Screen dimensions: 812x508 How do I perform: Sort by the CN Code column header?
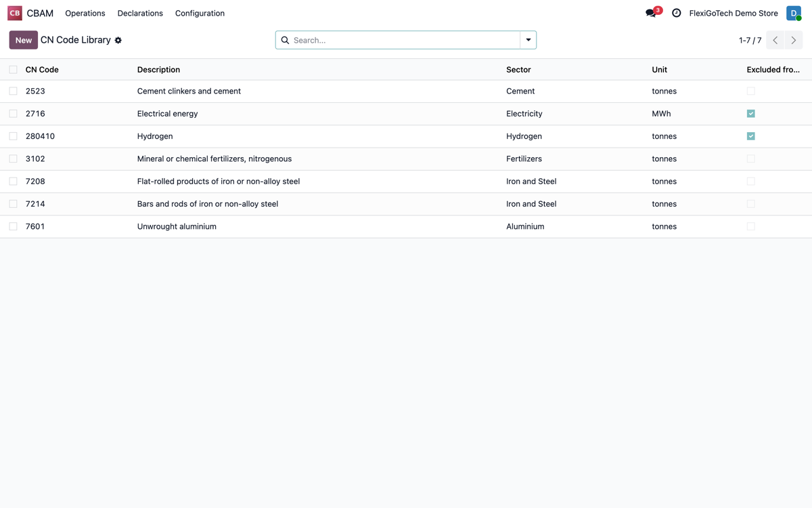point(42,70)
